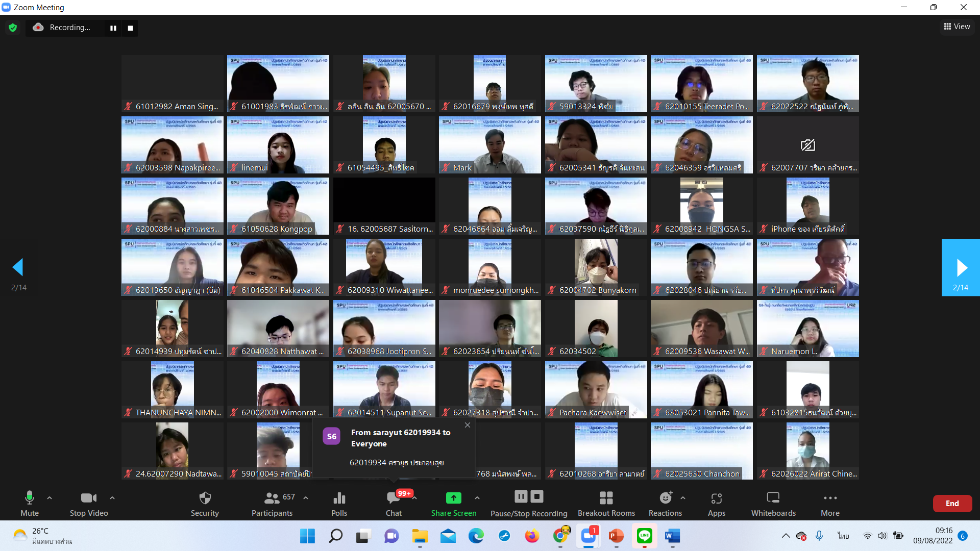
Task: Expand audio options arrow beside Mute
Action: click(x=50, y=497)
